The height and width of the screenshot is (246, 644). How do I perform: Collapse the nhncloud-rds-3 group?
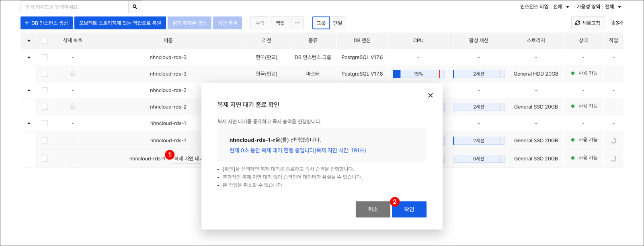pos(29,57)
